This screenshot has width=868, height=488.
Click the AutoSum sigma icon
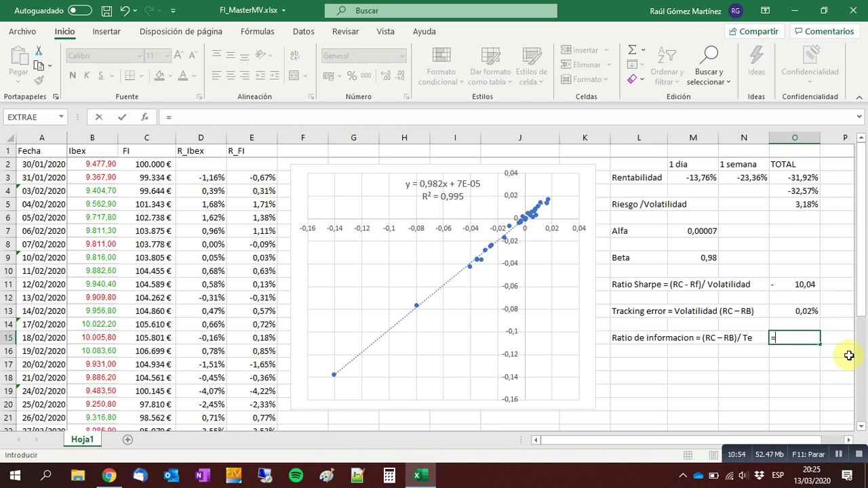[x=632, y=50]
